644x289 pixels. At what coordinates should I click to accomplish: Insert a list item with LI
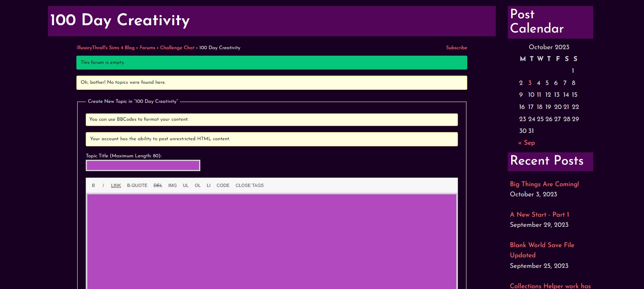pos(208,185)
